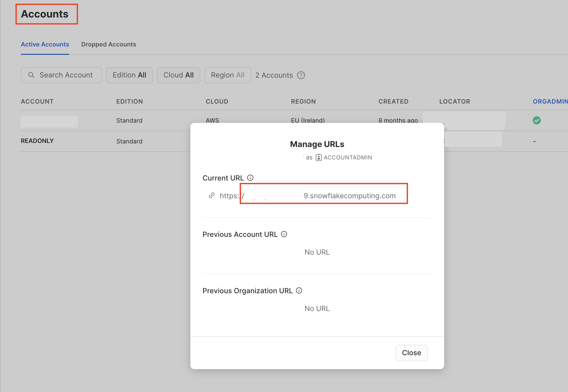Switch to Dropped Accounts tab
The image size is (568, 392).
[109, 44]
